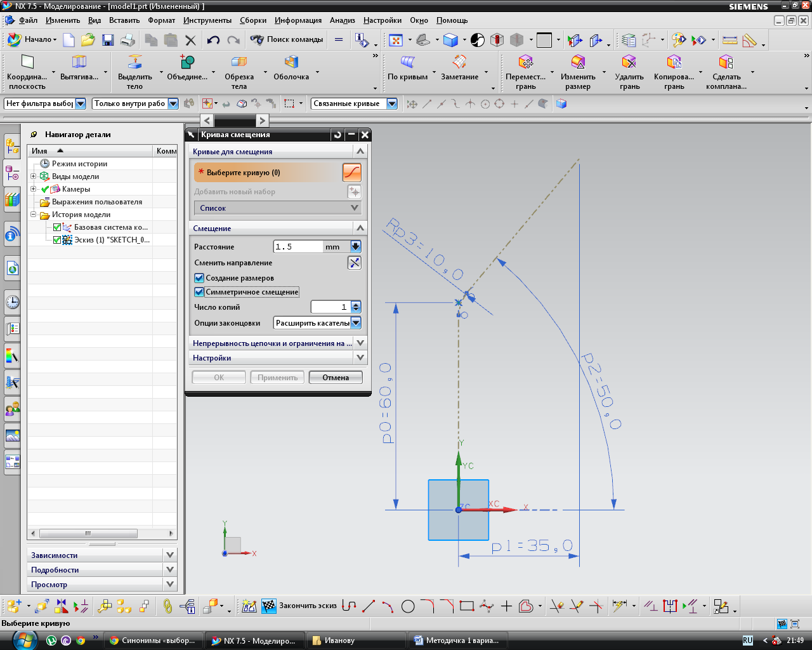
Task: Click the rectangle sketch tool
Action: click(467, 606)
